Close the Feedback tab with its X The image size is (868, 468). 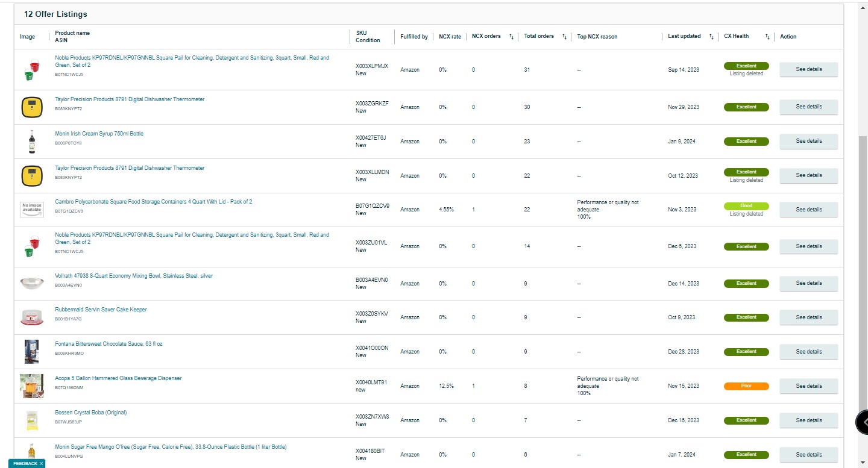(x=41, y=464)
